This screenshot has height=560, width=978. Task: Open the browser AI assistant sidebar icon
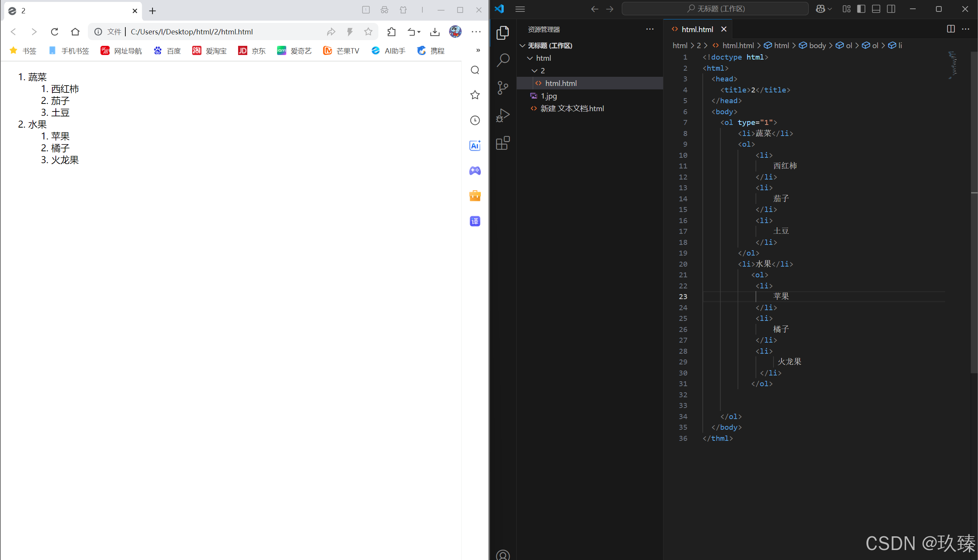[x=475, y=146]
